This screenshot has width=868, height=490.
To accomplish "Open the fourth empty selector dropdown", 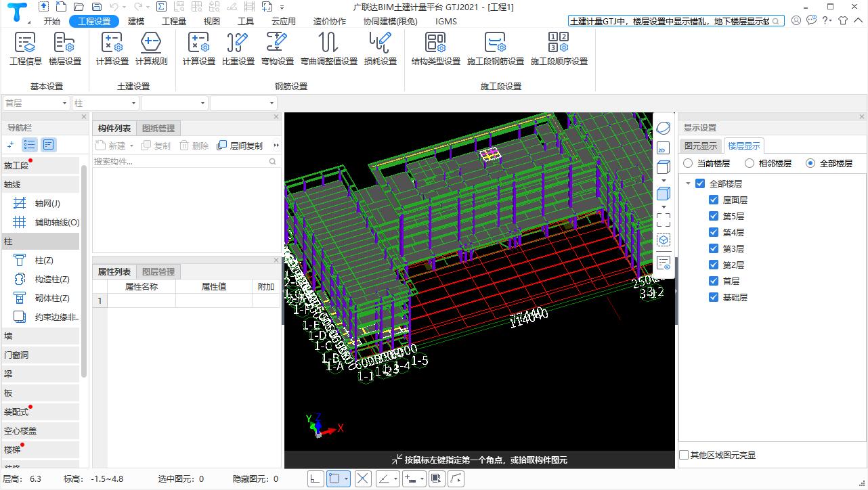I will pos(244,103).
